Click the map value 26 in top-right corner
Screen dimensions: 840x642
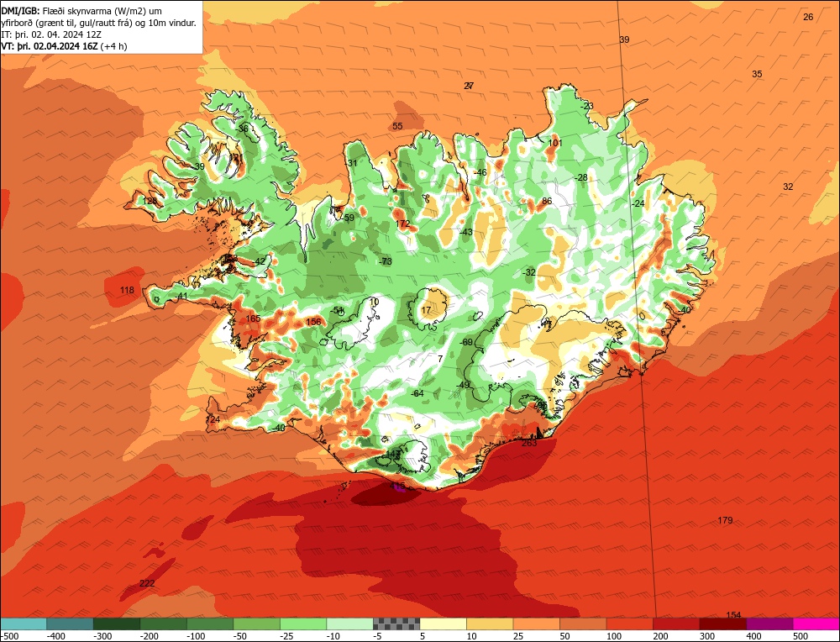coord(808,17)
